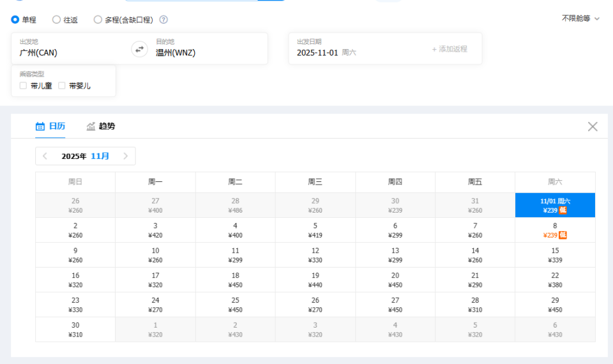Pick November 7 priced ¥260
The height and width of the screenshot is (364, 613).
475,231
